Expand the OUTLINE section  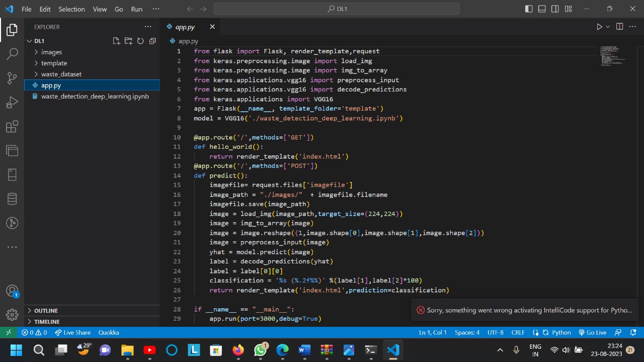point(46,311)
